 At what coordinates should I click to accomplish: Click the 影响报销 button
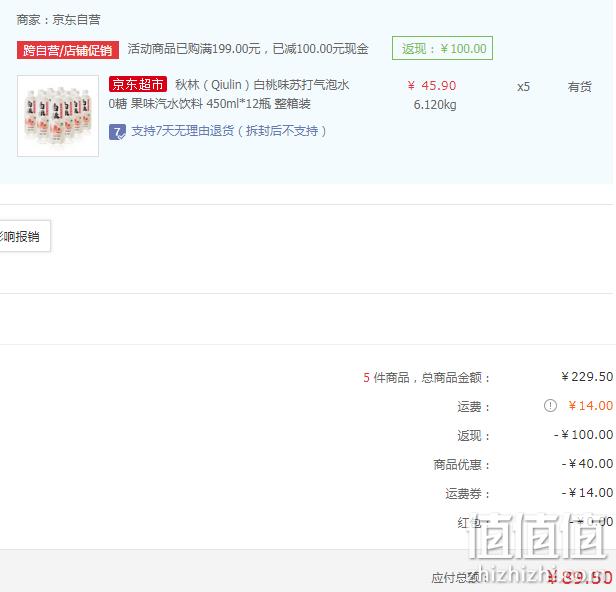coord(25,236)
